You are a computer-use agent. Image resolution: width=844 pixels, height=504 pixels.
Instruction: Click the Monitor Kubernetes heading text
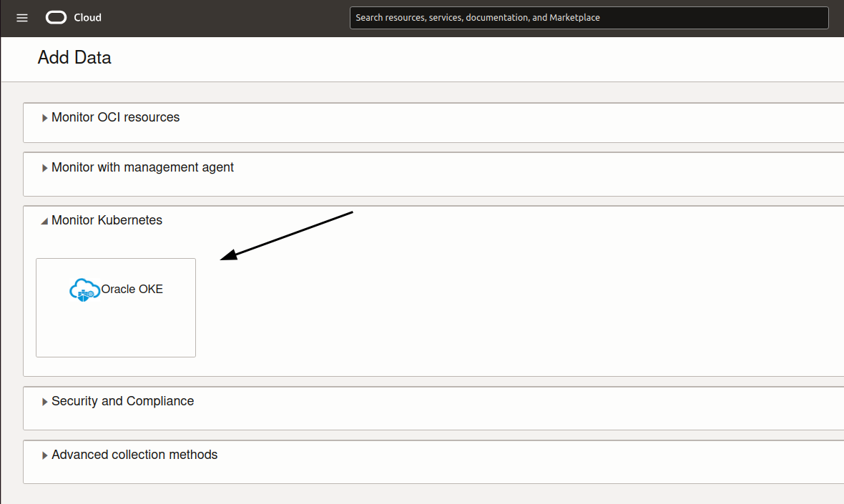click(107, 220)
